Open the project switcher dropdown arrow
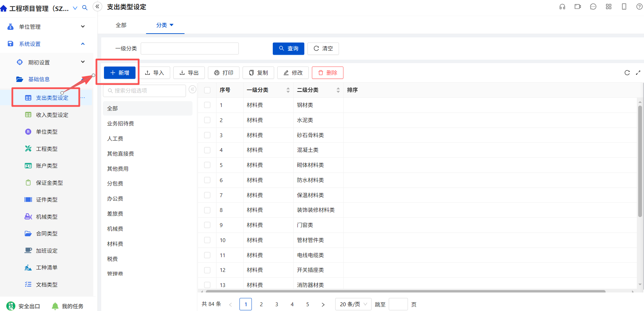 75,8
